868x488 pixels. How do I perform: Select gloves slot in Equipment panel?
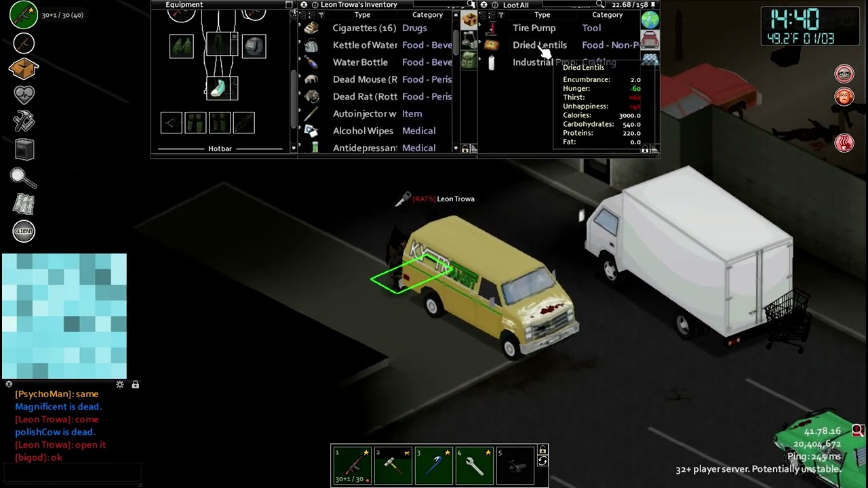(x=181, y=46)
